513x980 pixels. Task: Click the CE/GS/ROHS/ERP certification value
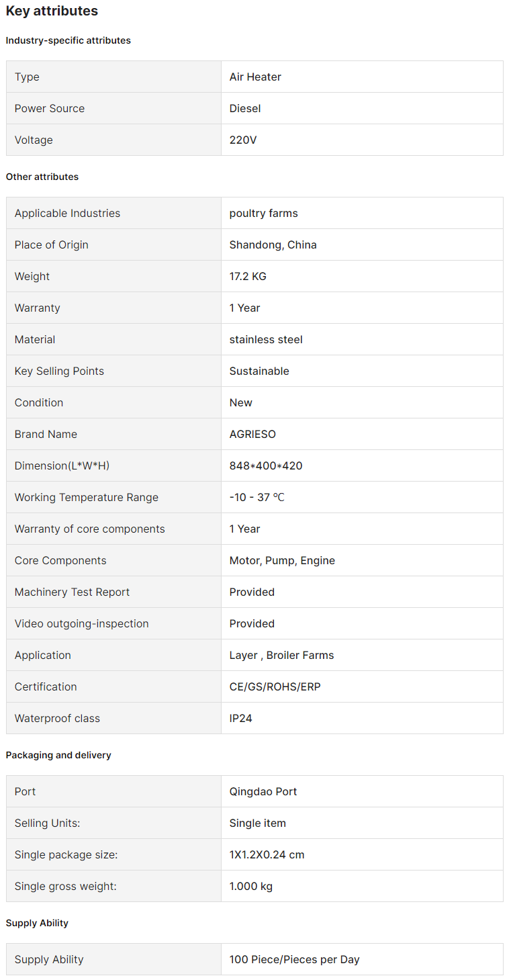pos(275,686)
